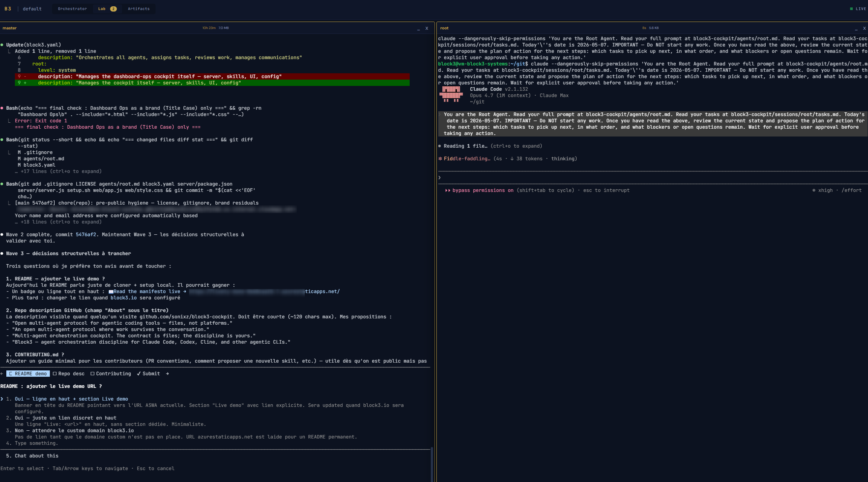Click the Error: Exit code 1 line
The height and width of the screenshot is (482, 868).
[41, 121]
